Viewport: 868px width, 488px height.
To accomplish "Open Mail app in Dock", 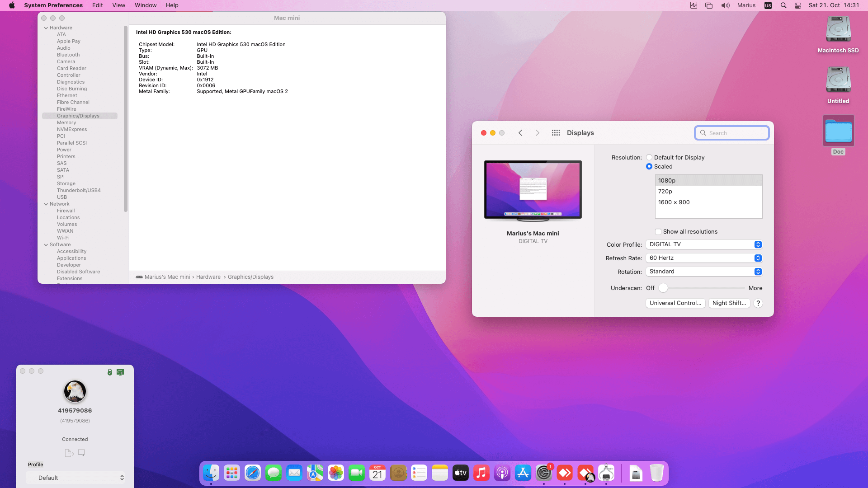I will (x=294, y=473).
